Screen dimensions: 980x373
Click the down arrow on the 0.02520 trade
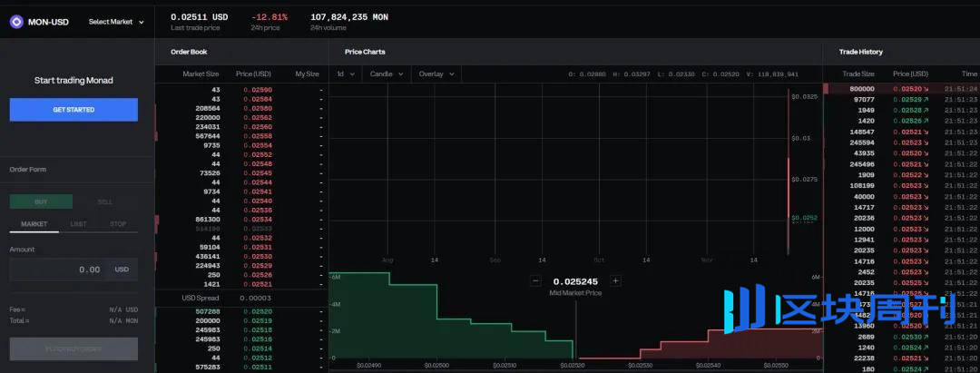(x=926, y=89)
